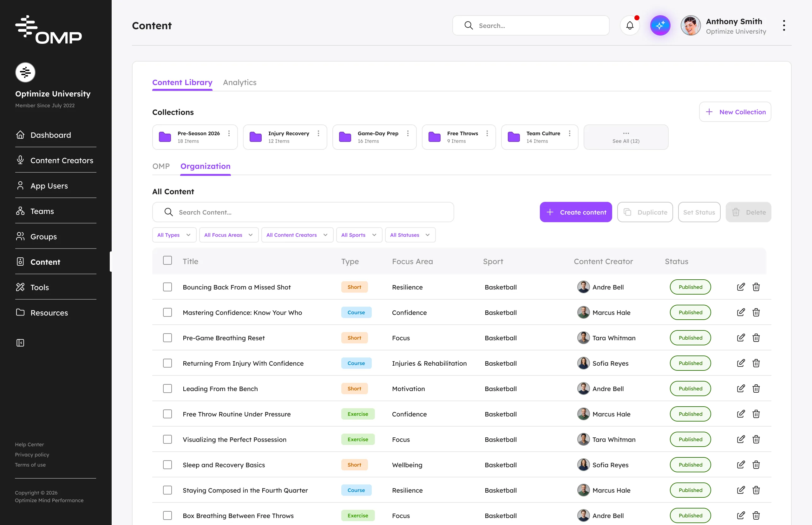
Task: Open Game-Day Prep collection options menu
Action: click(407, 133)
